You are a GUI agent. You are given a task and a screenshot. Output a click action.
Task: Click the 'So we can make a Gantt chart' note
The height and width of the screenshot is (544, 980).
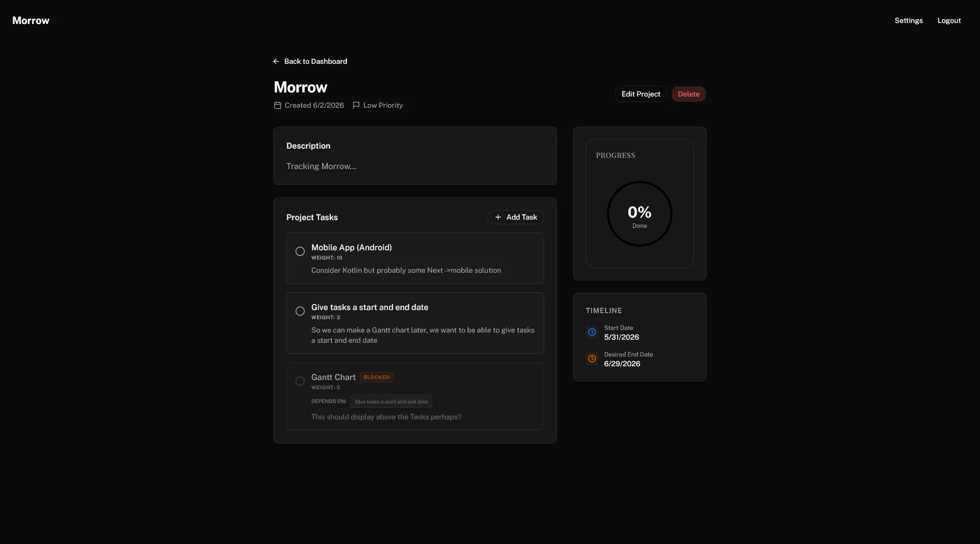pyautogui.click(x=423, y=336)
